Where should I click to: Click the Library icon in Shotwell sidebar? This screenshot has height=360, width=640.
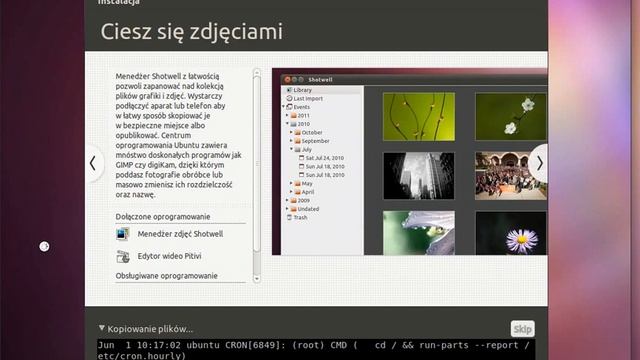pyautogui.click(x=289, y=90)
